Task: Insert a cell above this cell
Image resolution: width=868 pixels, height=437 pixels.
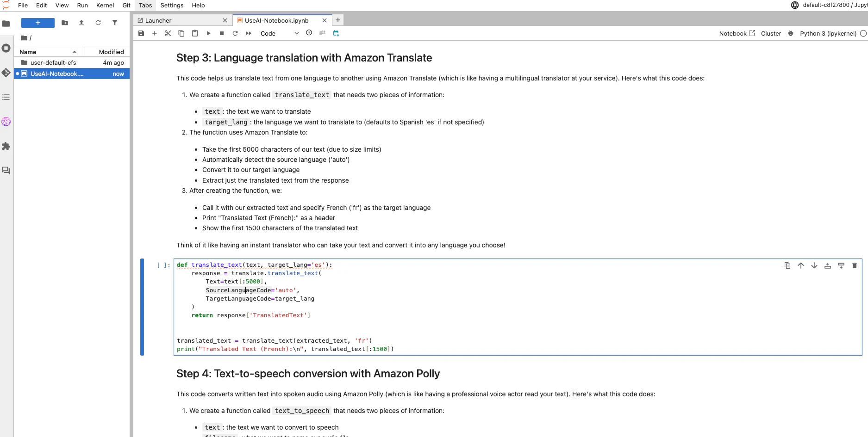Action: [x=828, y=265]
